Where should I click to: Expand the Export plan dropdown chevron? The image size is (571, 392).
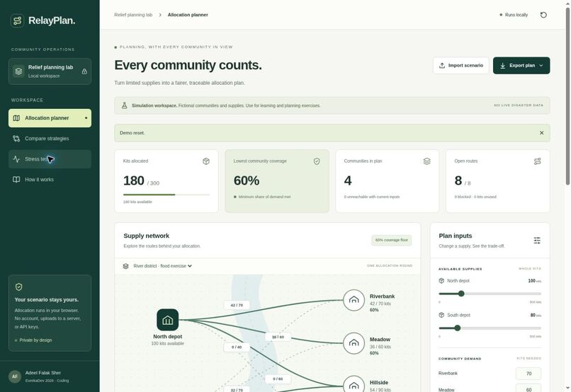pyautogui.click(x=541, y=66)
